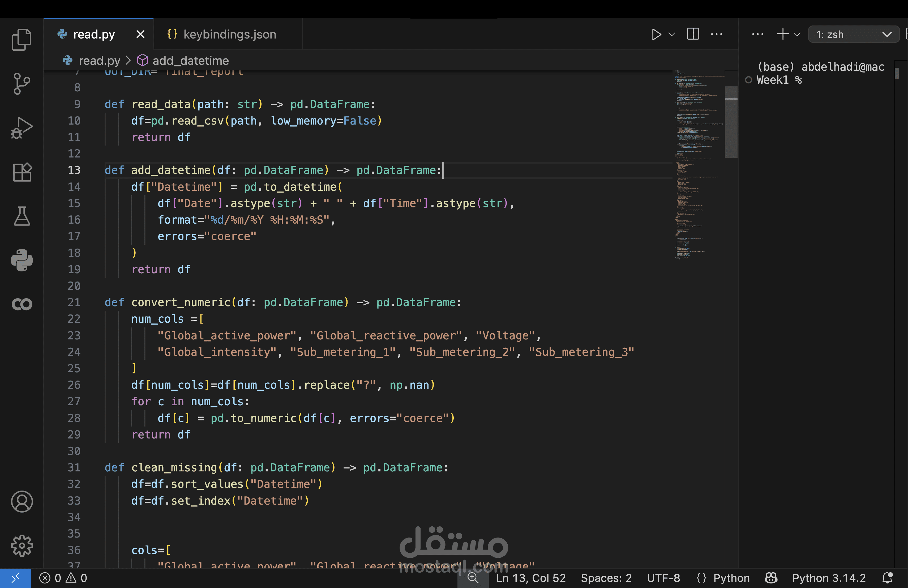The image size is (908, 588).
Task: Split the editor to the right
Action: 693,34
